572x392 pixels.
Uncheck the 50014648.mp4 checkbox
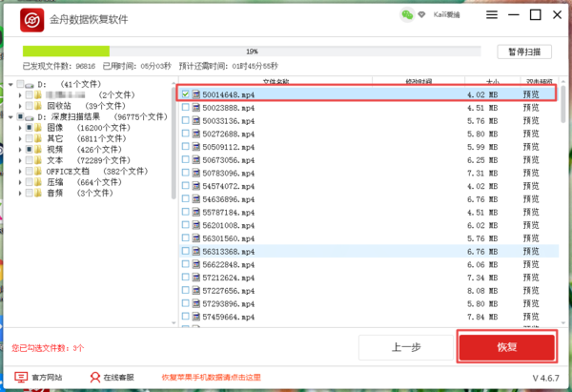[185, 94]
